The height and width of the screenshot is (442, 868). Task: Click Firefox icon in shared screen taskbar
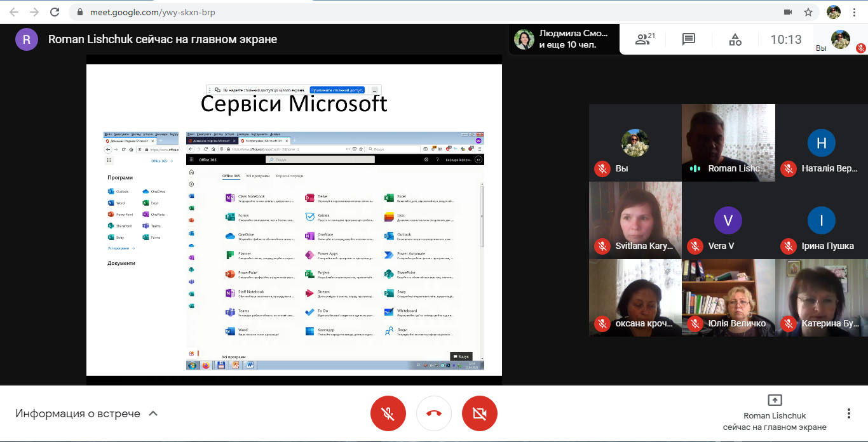[206, 365]
